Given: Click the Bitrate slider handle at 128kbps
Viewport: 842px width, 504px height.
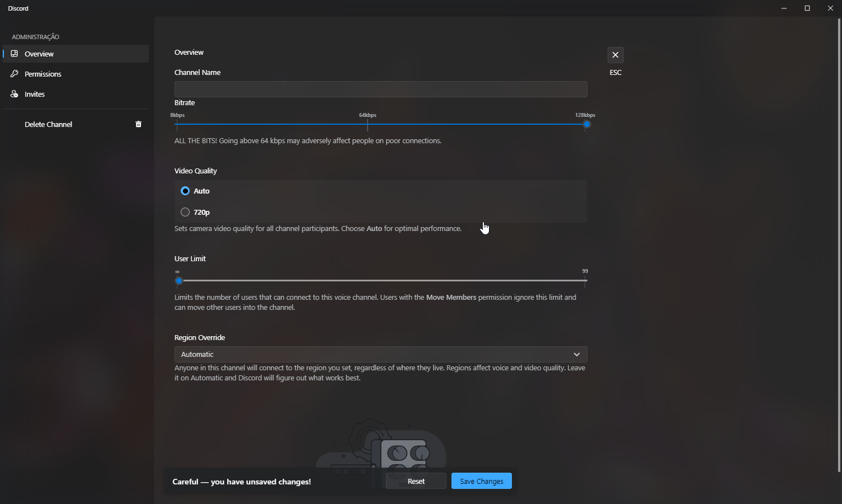Looking at the screenshot, I should (586, 124).
